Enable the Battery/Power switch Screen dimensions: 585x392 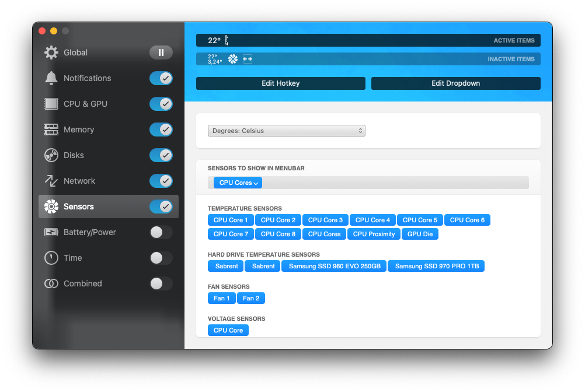pos(161,233)
